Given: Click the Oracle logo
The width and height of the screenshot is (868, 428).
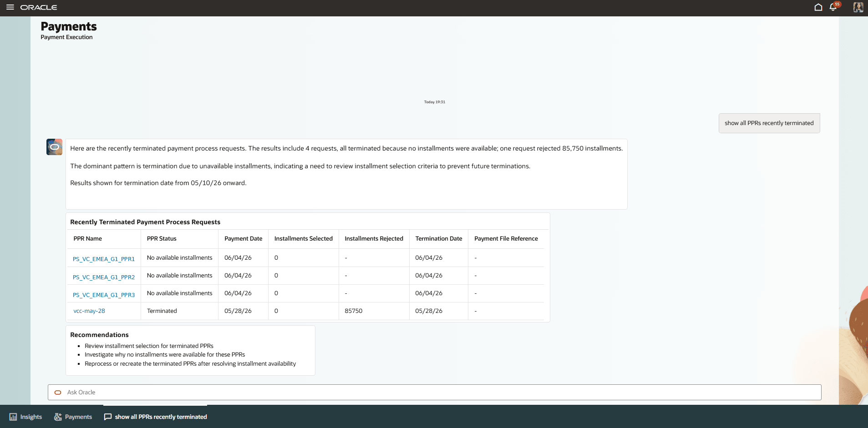Looking at the screenshot, I should (39, 7).
